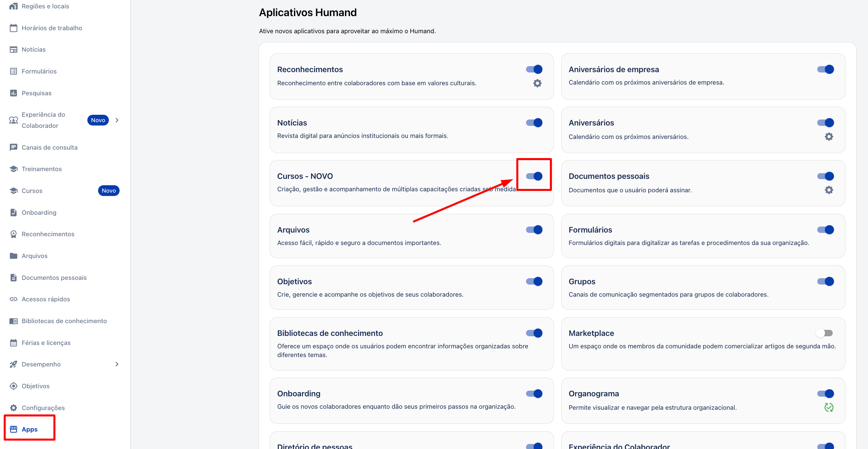Click the Pesquisas chart icon

13,93
